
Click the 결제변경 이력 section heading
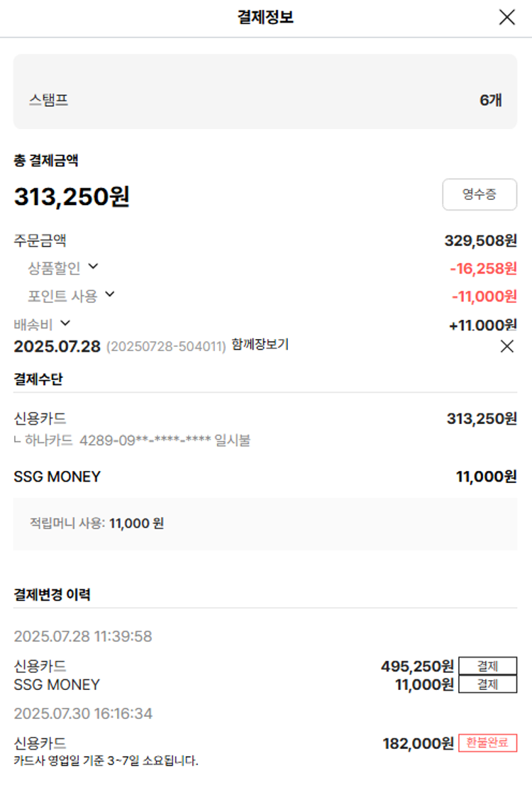point(52,594)
